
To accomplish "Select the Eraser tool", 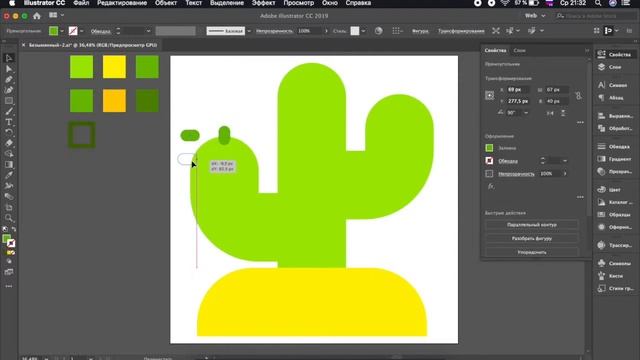I will 9,143.
